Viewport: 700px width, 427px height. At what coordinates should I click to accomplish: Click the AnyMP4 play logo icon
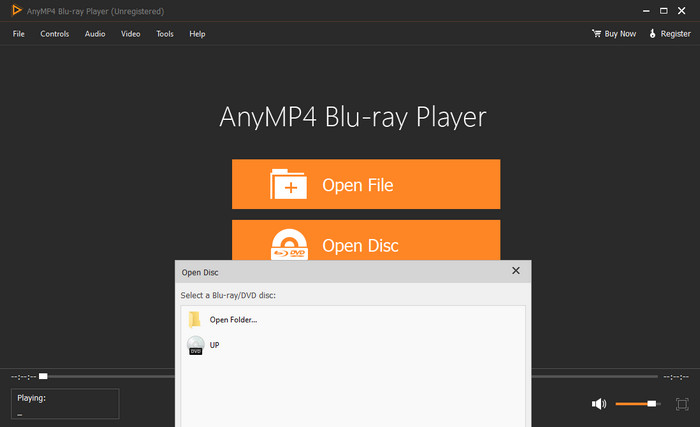click(17, 10)
